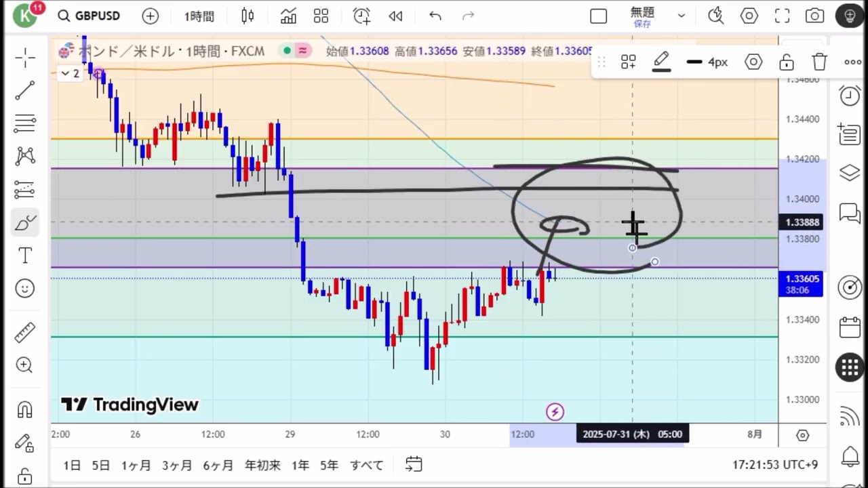868x488 pixels.
Task: Delete the drawing with trash icon
Action: point(820,62)
